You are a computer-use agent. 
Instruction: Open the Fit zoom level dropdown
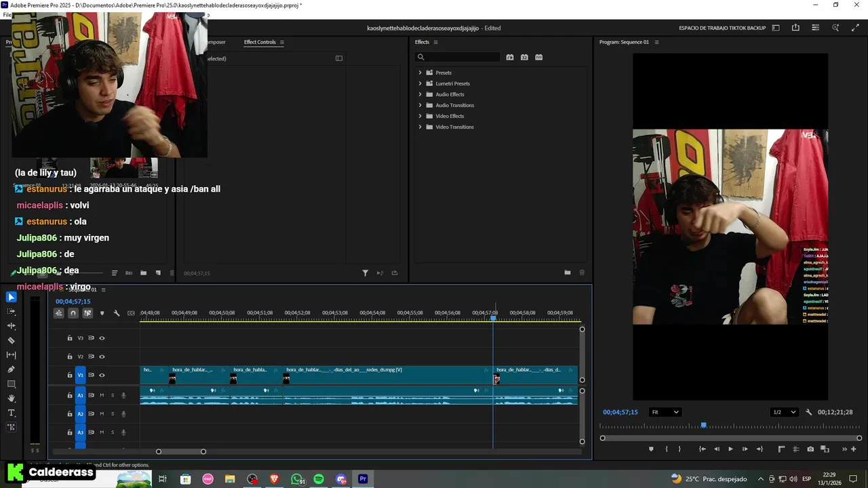pos(665,412)
